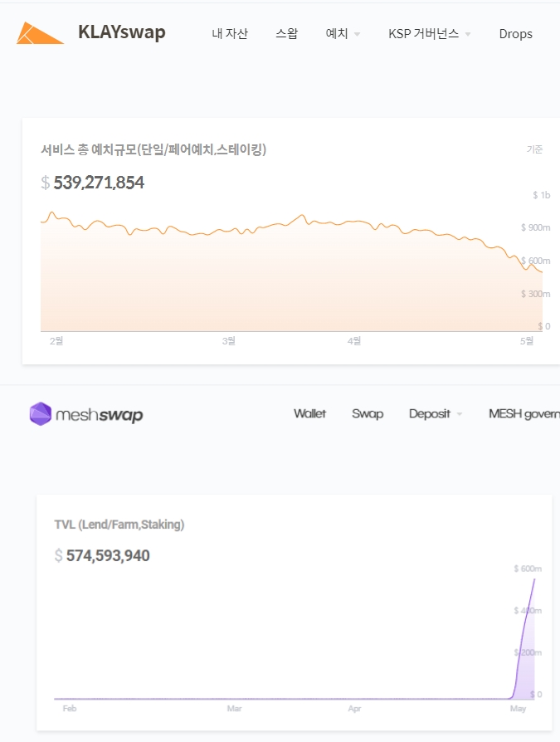Screen dimensions: 560x742
Task: Expand the KSP 거버넌스 dropdown arrow
Action: (468, 34)
